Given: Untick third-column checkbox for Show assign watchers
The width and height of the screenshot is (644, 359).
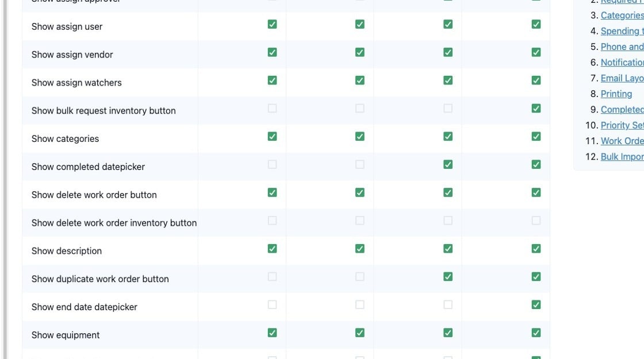Looking at the screenshot, I should pyautogui.click(x=448, y=80).
